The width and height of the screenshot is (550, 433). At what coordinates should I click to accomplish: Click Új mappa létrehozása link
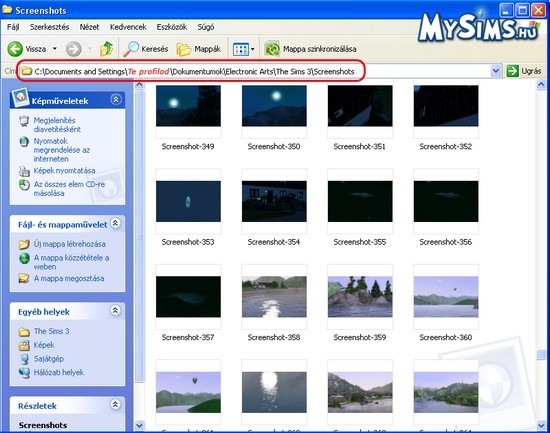tap(69, 244)
